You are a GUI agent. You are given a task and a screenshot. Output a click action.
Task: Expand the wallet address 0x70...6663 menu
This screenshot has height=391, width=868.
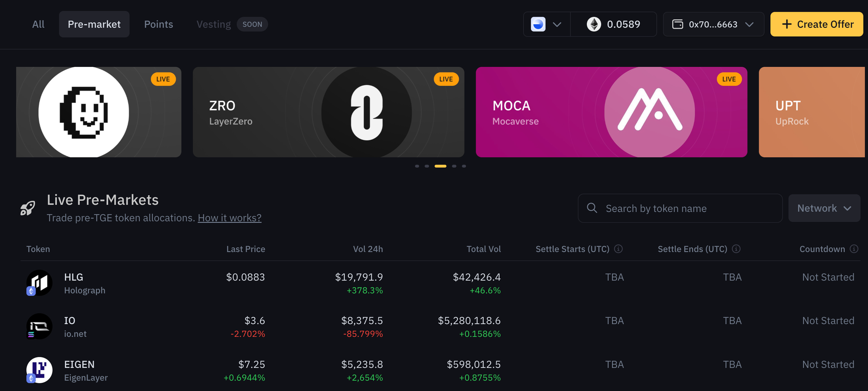[749, 24]
